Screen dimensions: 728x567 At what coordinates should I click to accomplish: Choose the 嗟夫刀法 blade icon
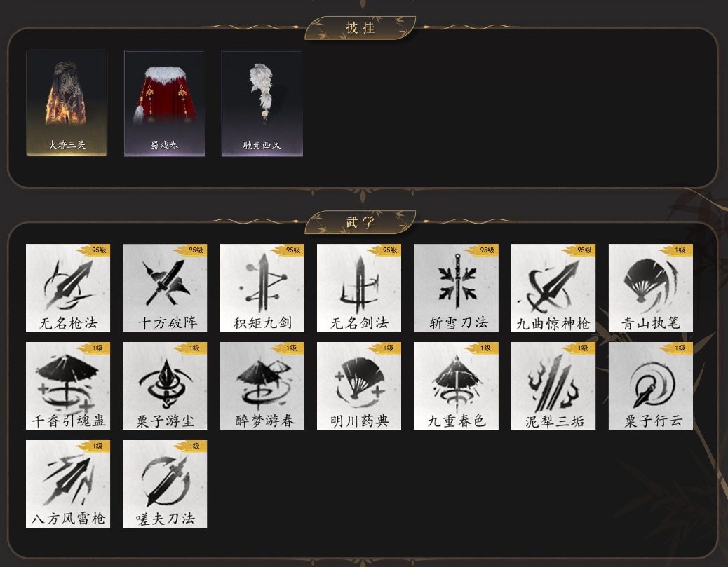[x=165, y=484]
